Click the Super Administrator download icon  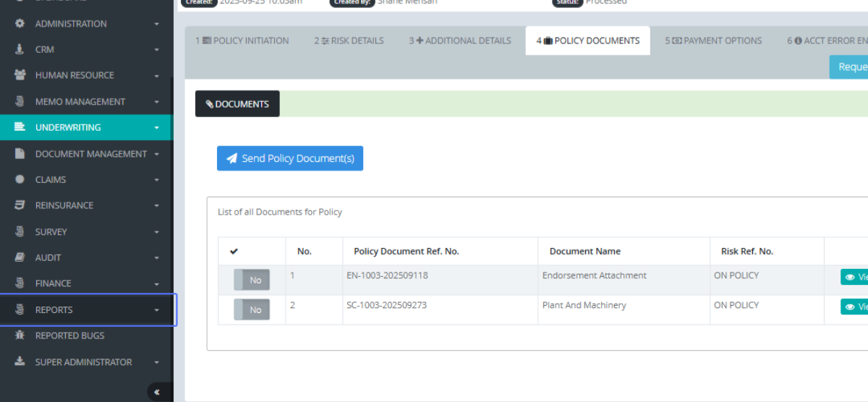(x=20, y=362)
